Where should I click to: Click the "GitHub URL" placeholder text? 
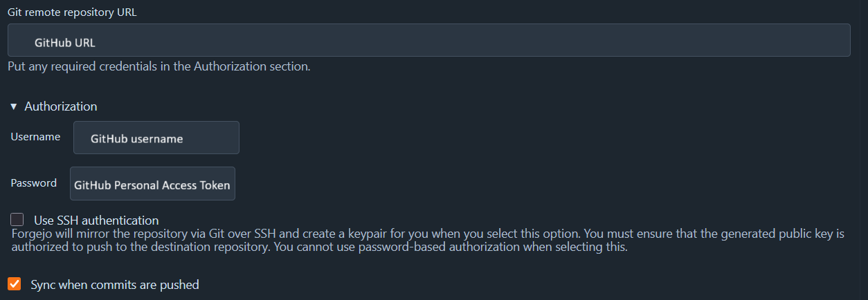point(65,43)
